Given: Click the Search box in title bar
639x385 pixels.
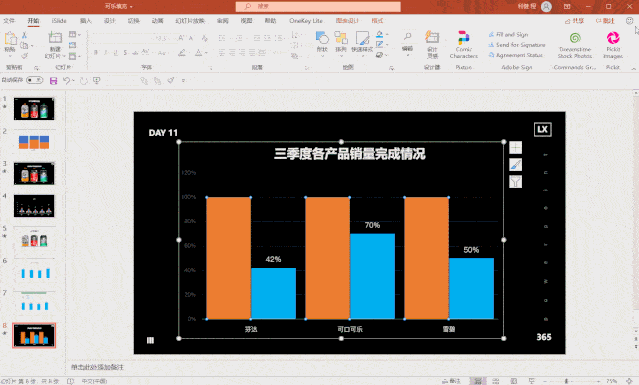Looking at the screenshot, I should point(318,6).
